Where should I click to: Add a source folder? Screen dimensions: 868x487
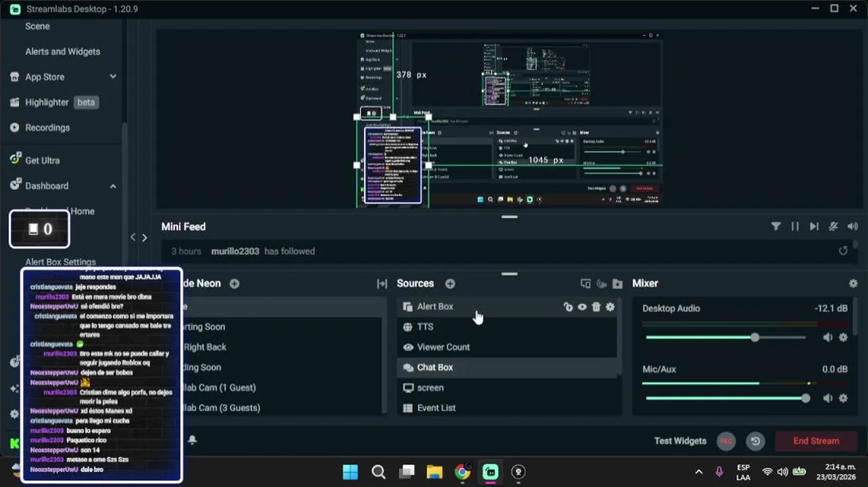(617, 283)
